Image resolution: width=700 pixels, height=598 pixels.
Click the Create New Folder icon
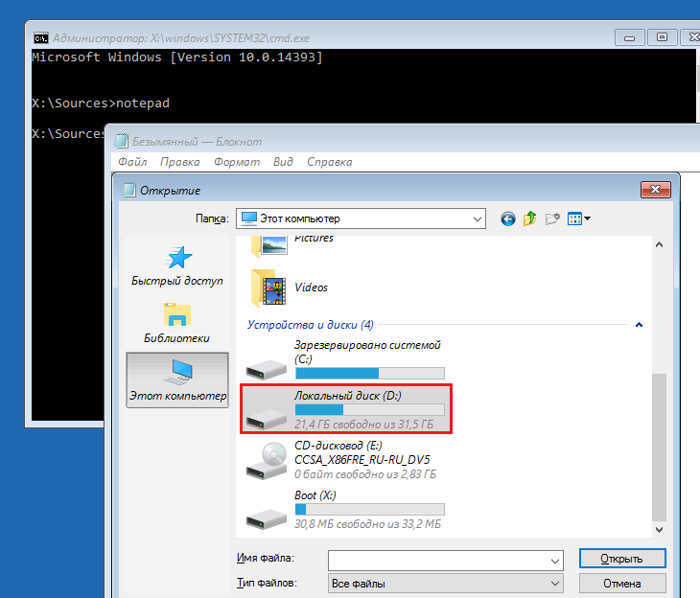pos(552,218)
